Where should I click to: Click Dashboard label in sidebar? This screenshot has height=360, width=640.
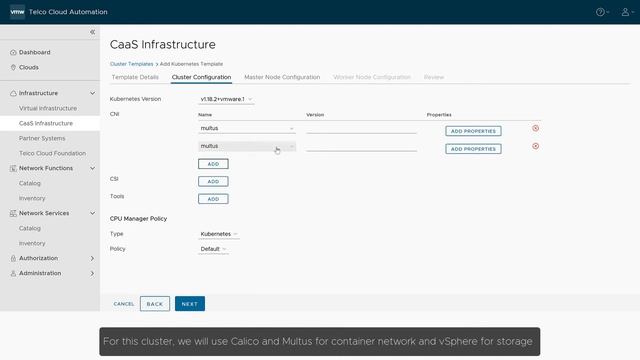pyautogui.click(x=35, y=52)
